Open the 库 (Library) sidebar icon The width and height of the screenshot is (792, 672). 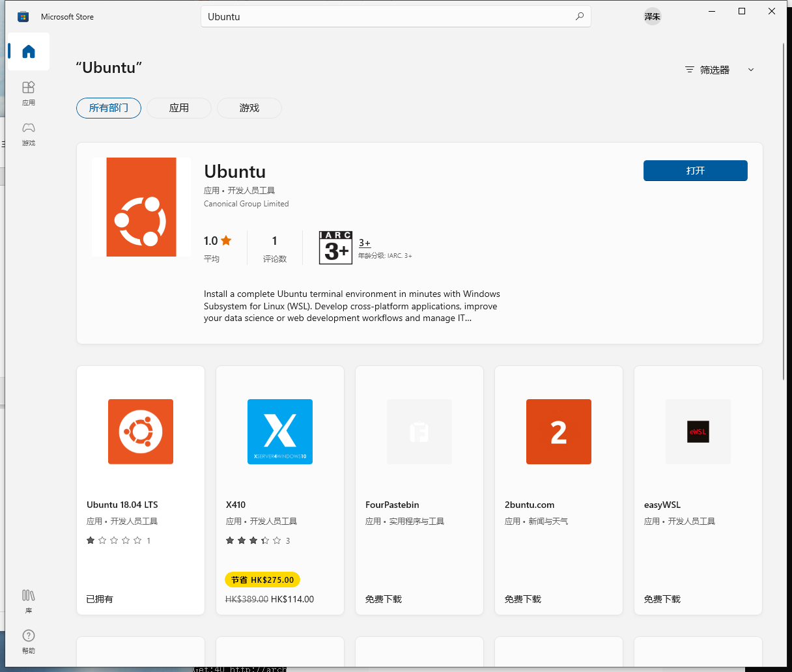(x=29, y=601)
